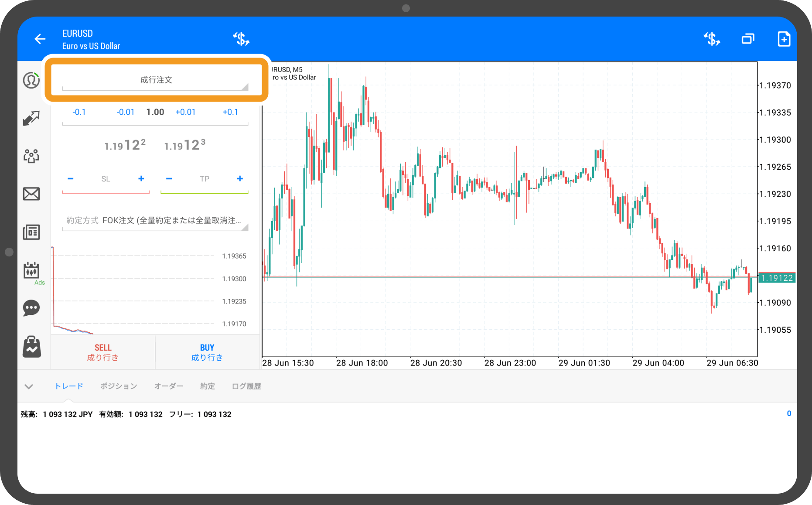Open the chart windows layout icon
812x505 pixels.
[x=748, y=39]
